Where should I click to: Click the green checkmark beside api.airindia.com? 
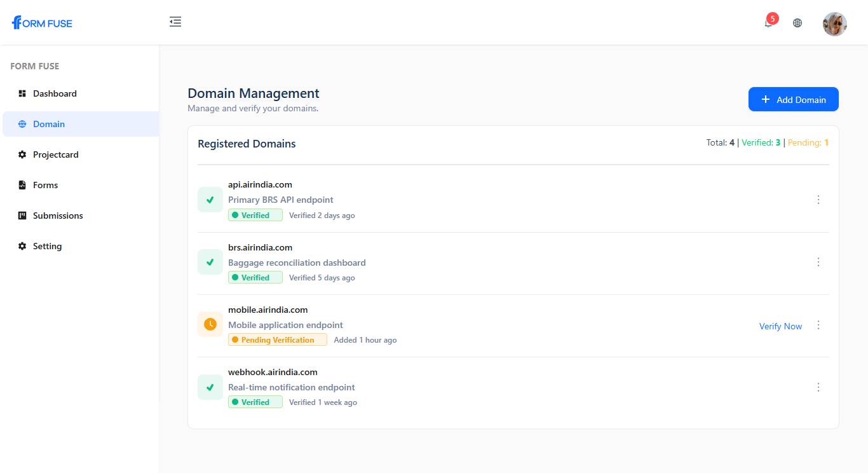pos(210,199)
